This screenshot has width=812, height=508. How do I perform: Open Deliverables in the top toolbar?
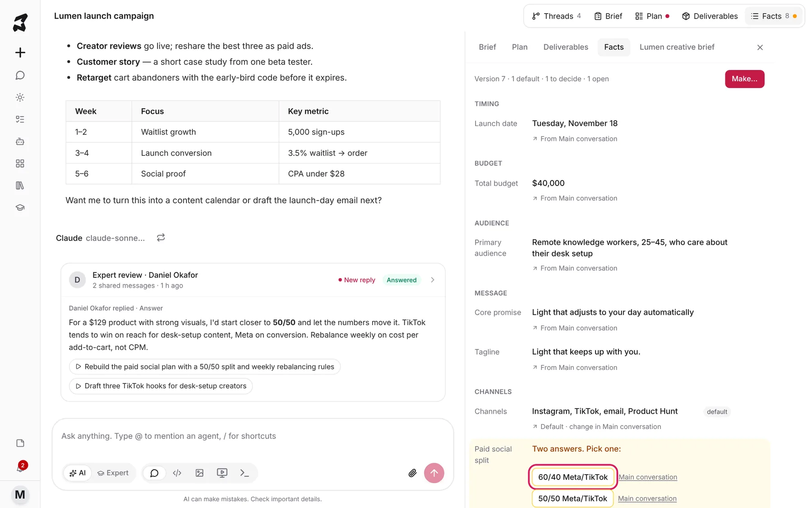(x=710, y=16)
